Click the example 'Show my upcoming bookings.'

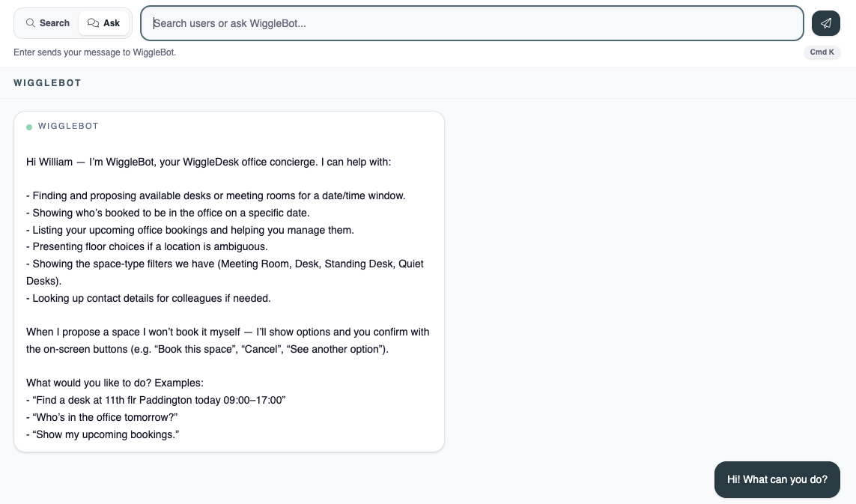[103, 434]
